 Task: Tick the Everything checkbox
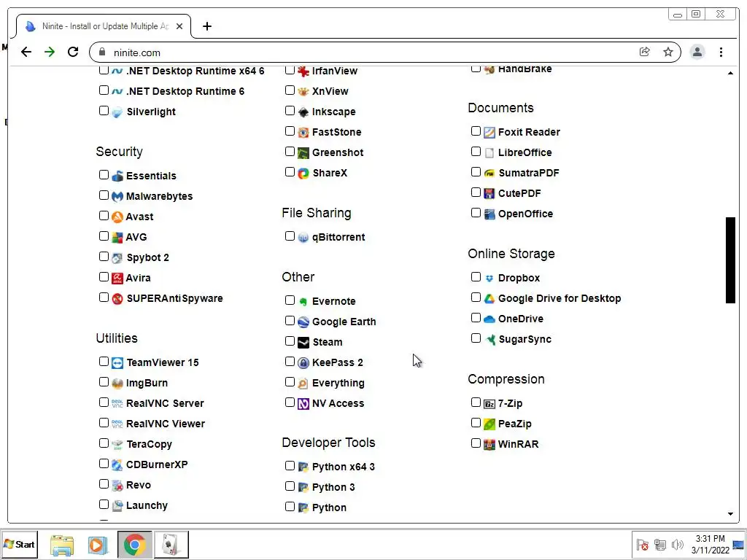click(290, 382)
